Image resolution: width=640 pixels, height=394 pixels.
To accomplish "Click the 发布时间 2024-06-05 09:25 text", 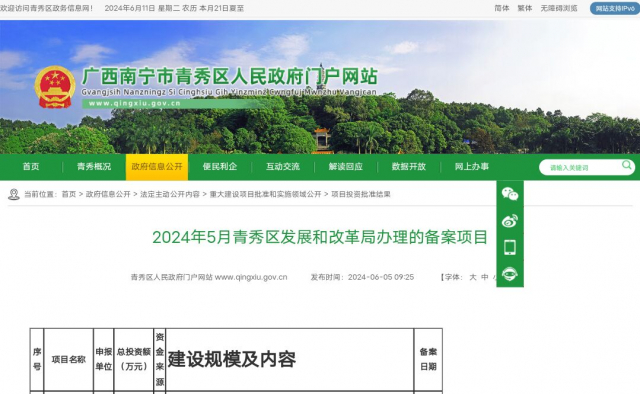I will click(362, 277).
